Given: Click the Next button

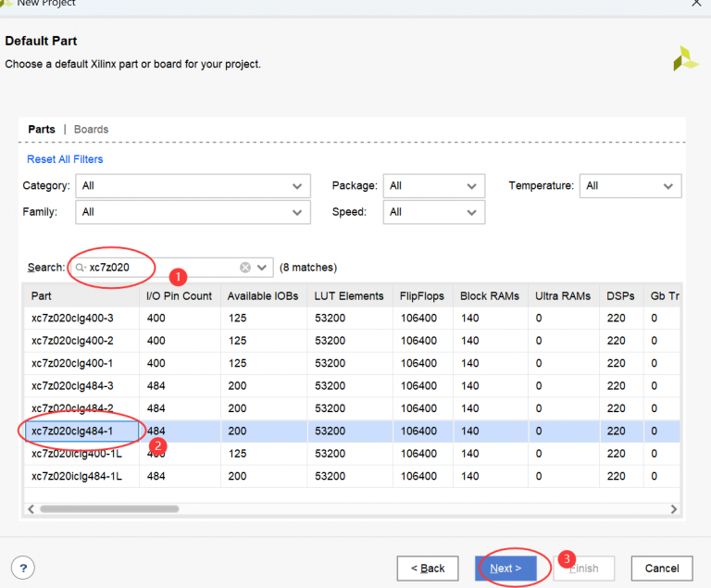Looking at the screenshot, I should point(506,568).
